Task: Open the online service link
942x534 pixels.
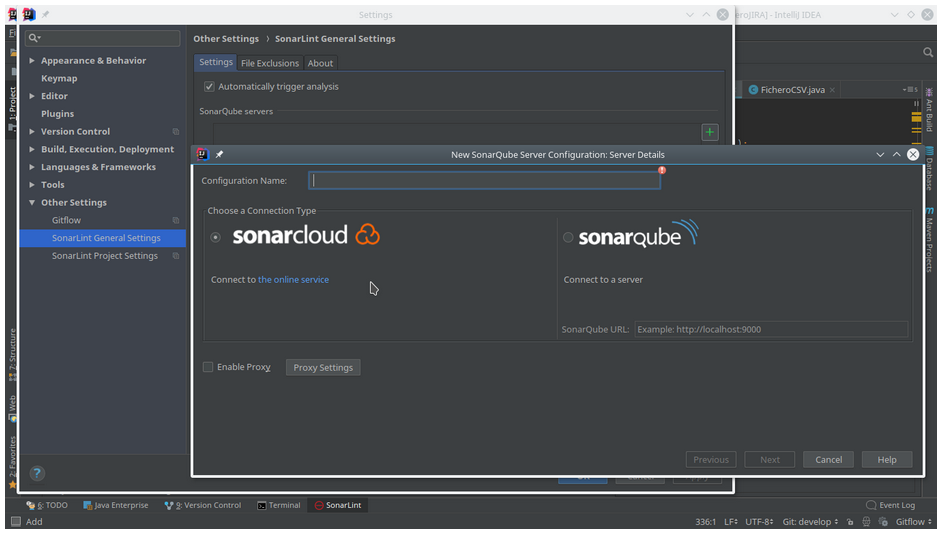Action: coord(293,280)
